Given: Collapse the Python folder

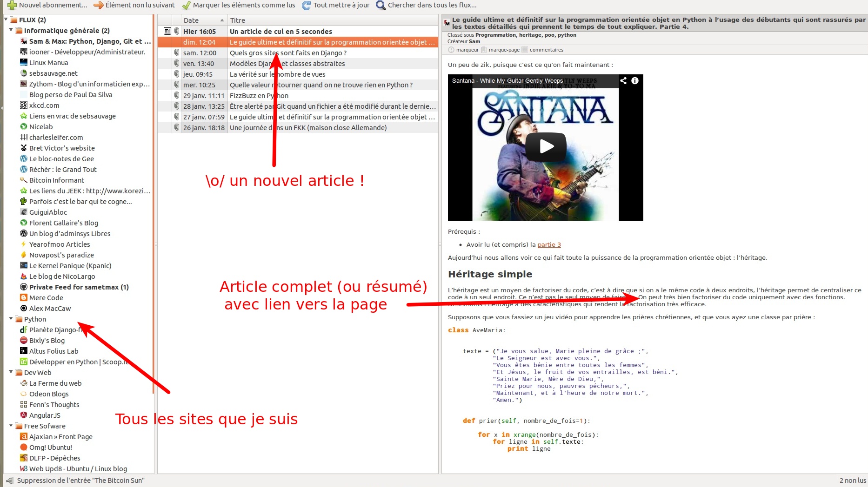Looking at the screenshot, I should click(x=11, y=319).
